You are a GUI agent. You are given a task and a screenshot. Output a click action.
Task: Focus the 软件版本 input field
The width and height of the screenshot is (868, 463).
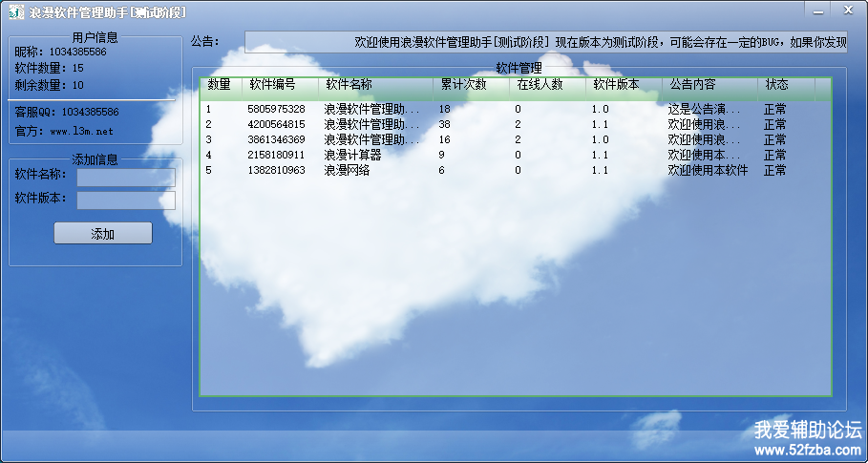click(126, 200)
